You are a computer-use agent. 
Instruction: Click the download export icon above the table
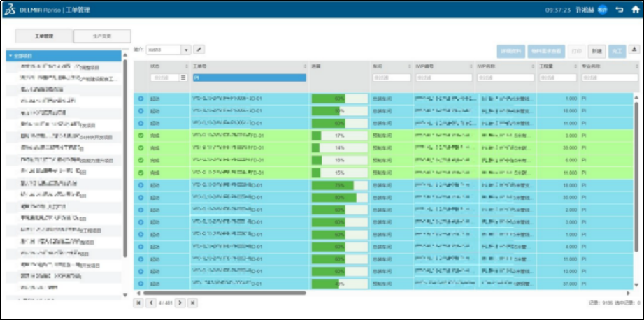coord(634,50)
